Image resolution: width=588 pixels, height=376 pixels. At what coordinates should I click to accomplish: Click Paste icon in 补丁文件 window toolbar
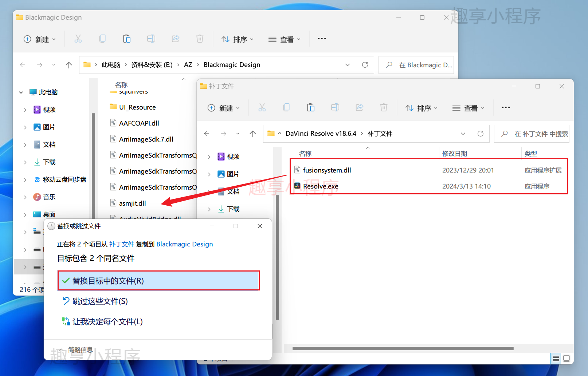pos(311,107)
